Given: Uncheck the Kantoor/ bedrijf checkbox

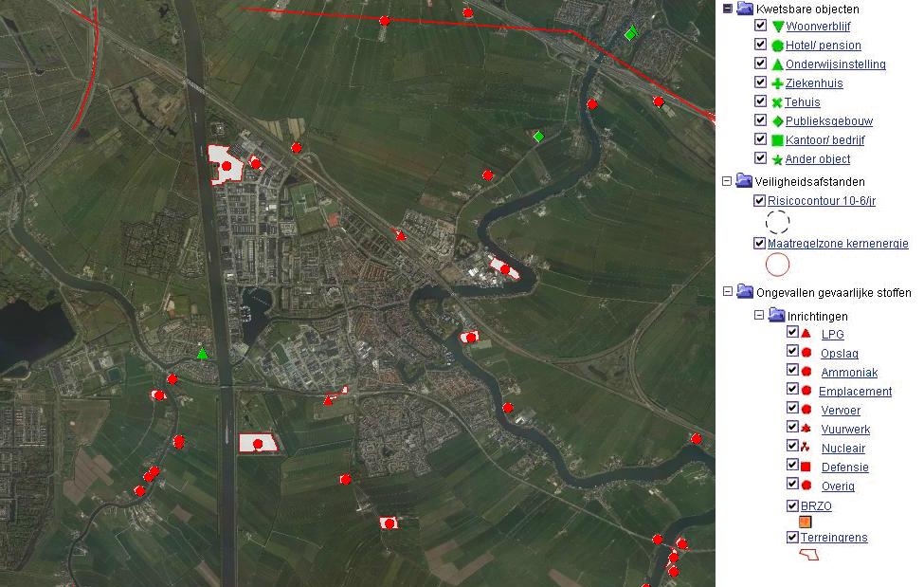Looking at the screenshot, I should pyautogui.click(x=760, y=138).
